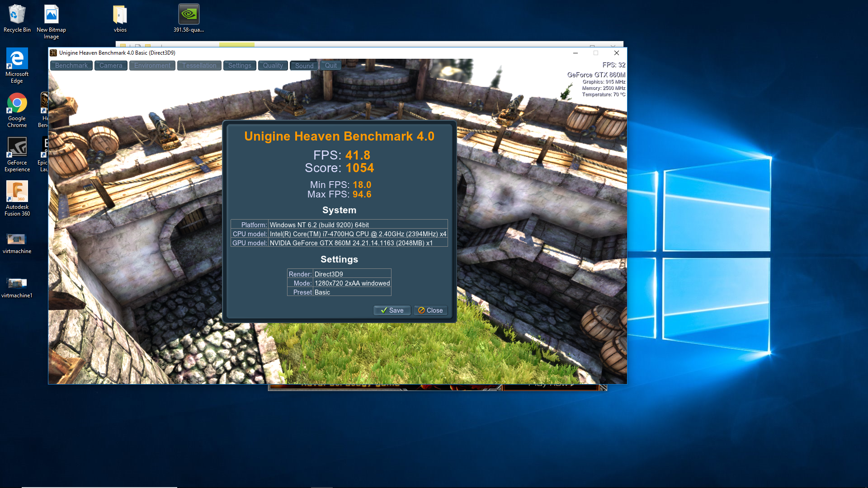Click the Temperature: 70 °C overlay text
868x488 pixels.
pyautogui.click(x=604, y=94)
